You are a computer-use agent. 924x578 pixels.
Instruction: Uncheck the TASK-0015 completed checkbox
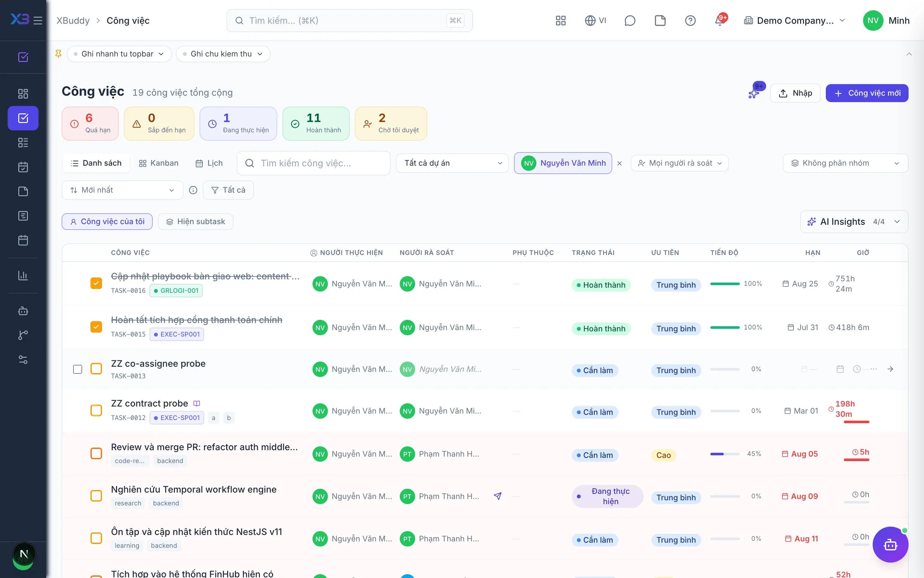click(96, 327)
